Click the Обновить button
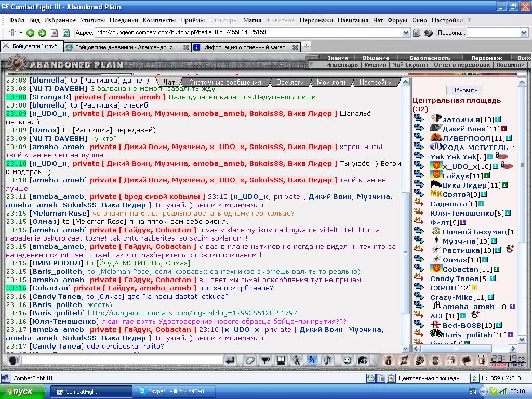The image size is (532, 399). [x=464, y=90]
